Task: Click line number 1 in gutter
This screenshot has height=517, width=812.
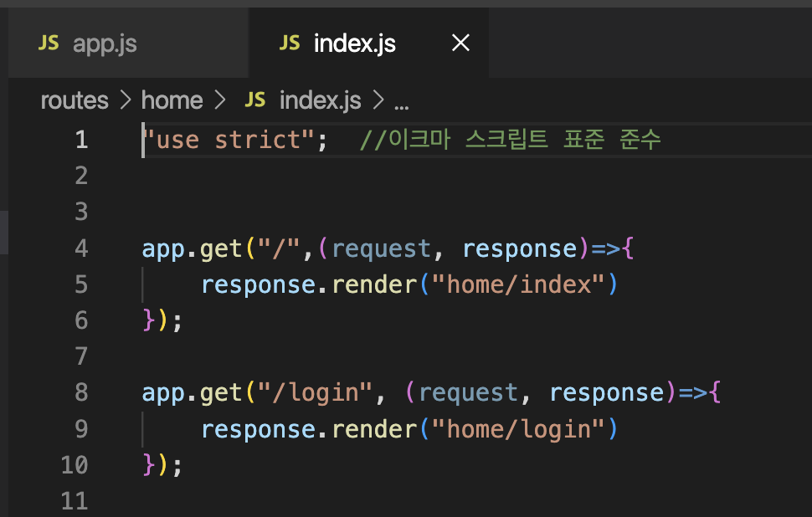Action: coord(81,140)
